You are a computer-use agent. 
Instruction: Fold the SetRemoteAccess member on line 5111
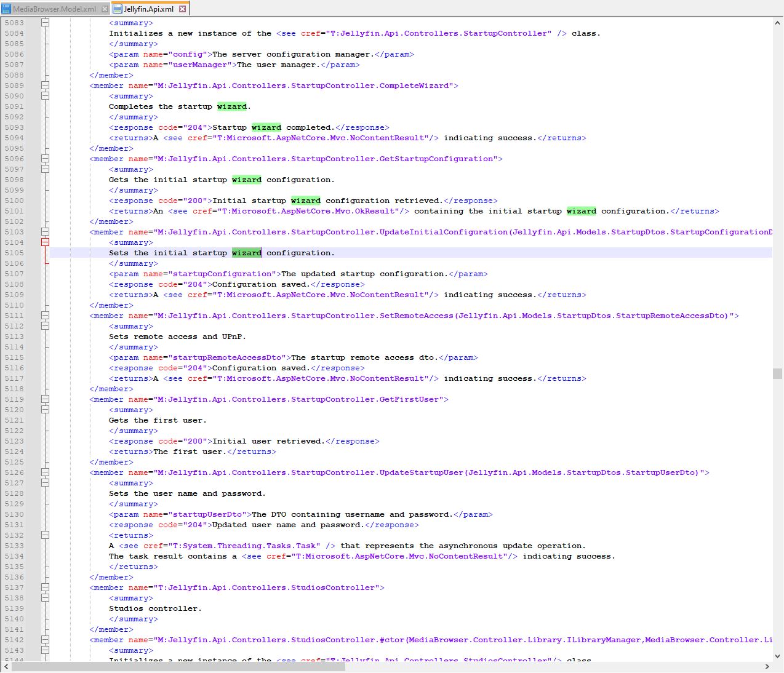tap(45, 316)
